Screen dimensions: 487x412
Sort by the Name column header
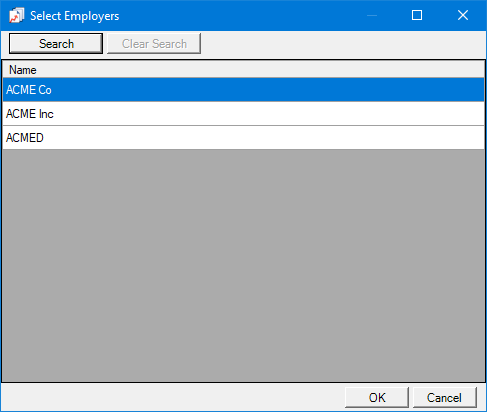(x=23, y=70)
